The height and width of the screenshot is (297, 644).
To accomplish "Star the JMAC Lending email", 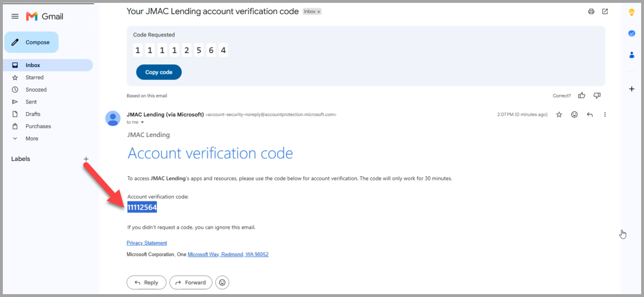I will 559,114.
